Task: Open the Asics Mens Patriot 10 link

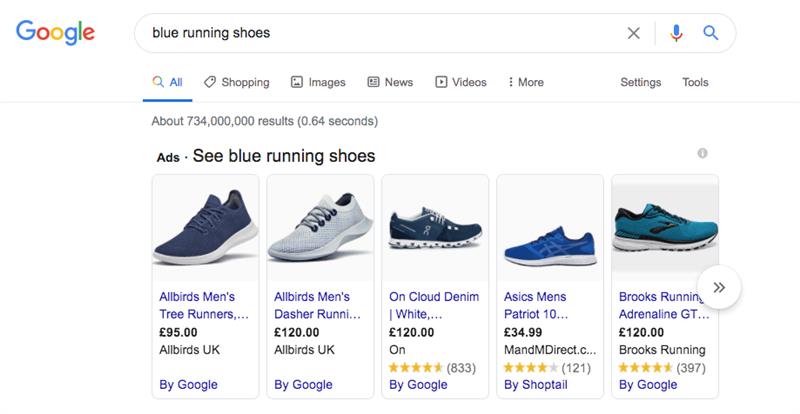Action: [x=536, y=305]
